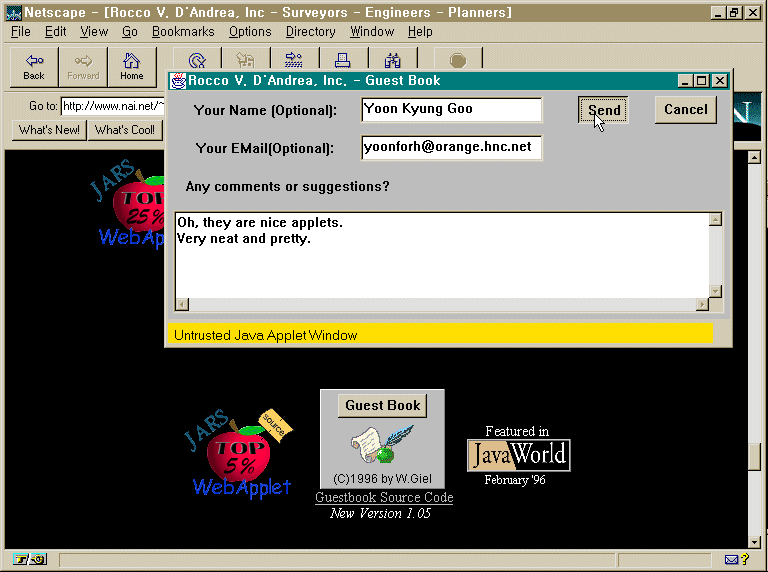Open the Guestbook Source Code link
This screenshot has width=768, height=572.
(x=384, y=498)
